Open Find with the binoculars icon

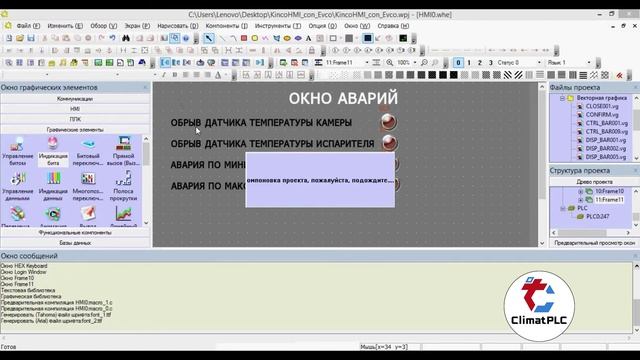pos(126,38)
